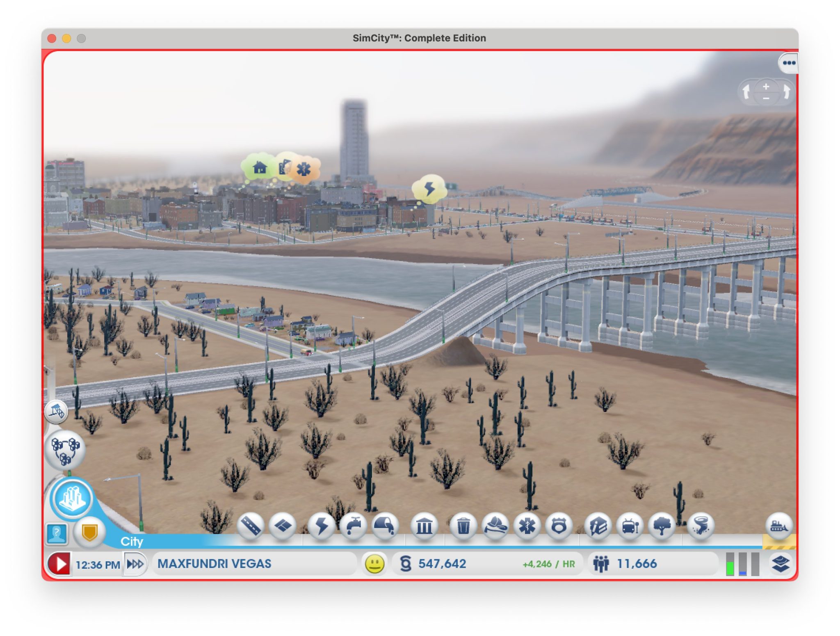The width and height of the screenshot is (840, 636).
Task: Open the Government buildings menu
Action: pos(424,525)
